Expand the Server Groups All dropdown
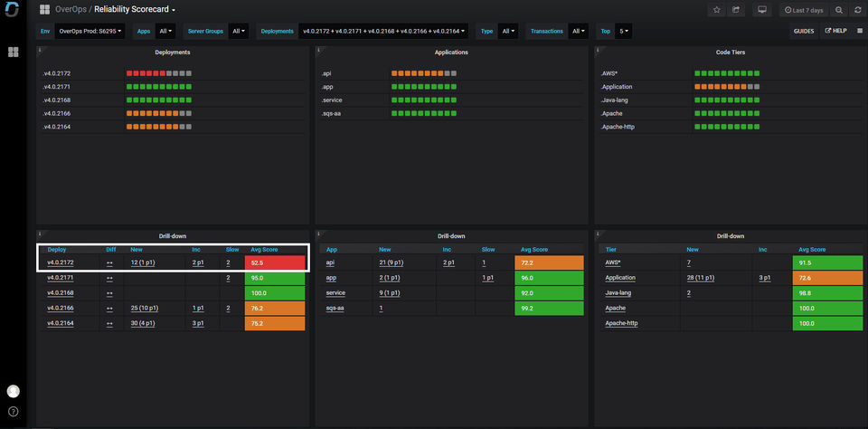 [x=239, y=31]
